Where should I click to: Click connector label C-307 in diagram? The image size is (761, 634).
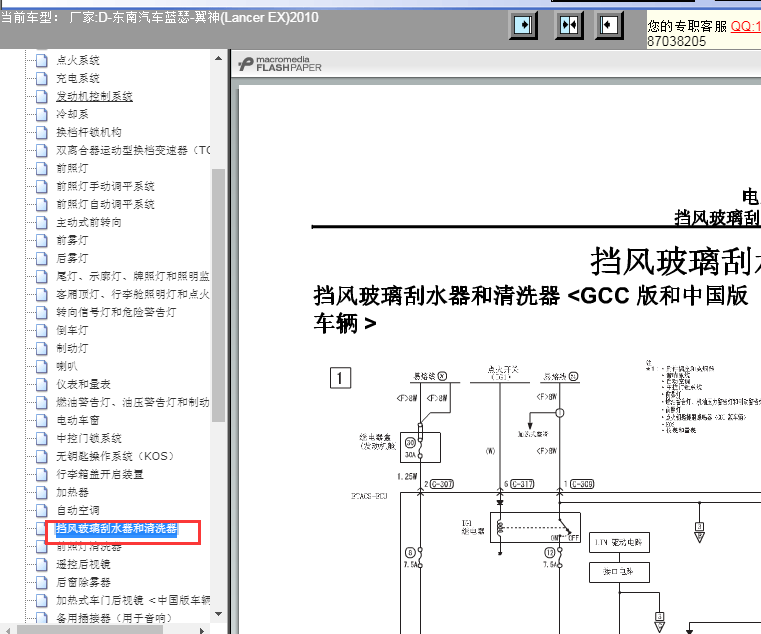coord(442,484)
